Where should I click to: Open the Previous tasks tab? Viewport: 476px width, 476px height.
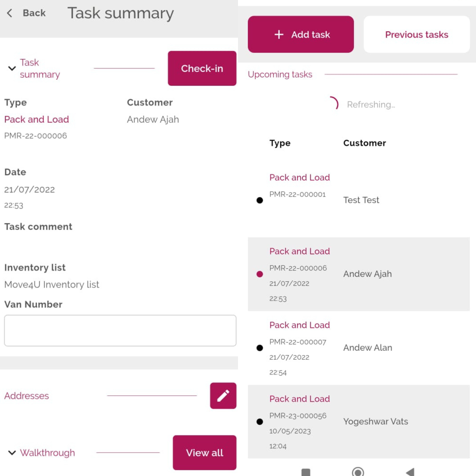(417, 34)
